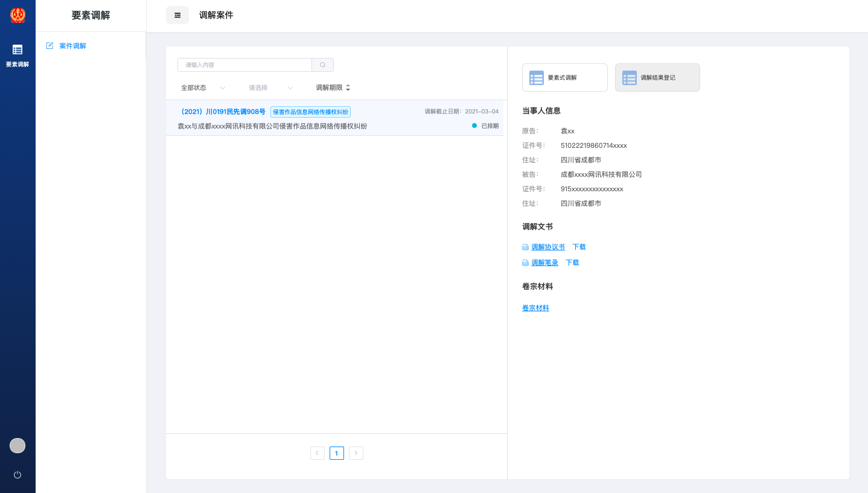Click the power logout icon
Viewport: 868px width, 493px height.
coord(18,475)
